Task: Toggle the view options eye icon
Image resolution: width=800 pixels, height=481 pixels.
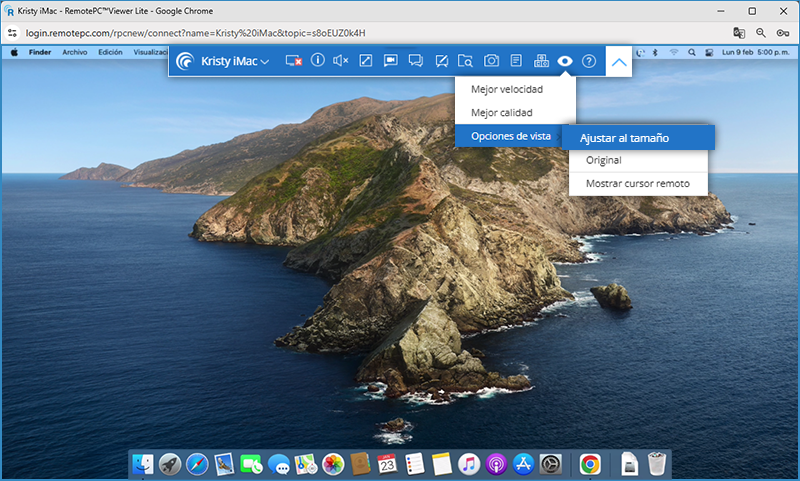Action: click(x=565, y=61)
